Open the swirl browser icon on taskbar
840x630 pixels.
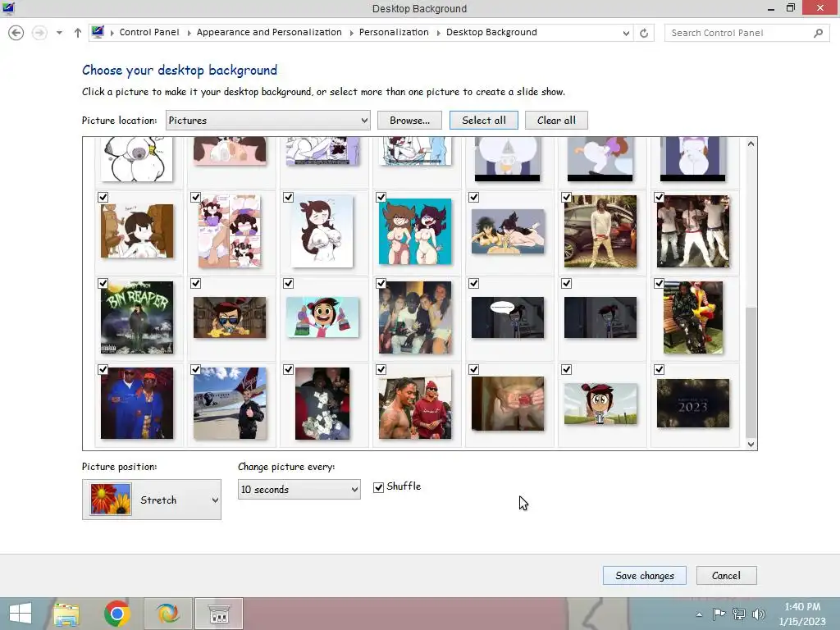click(x=167, y=614)
